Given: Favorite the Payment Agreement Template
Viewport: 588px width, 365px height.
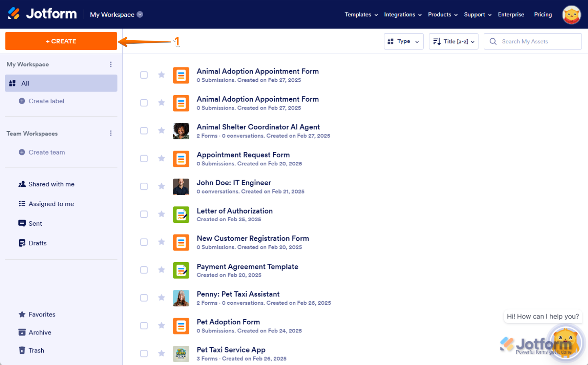Looking at the screenshot, I should pyautogui.click(x=161, y=270).
